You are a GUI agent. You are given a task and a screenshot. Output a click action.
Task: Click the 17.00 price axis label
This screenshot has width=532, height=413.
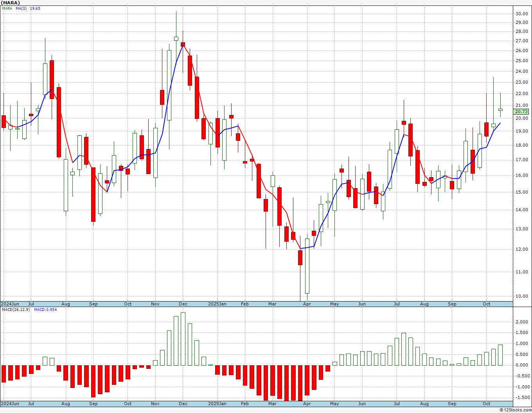coord(522,160)
